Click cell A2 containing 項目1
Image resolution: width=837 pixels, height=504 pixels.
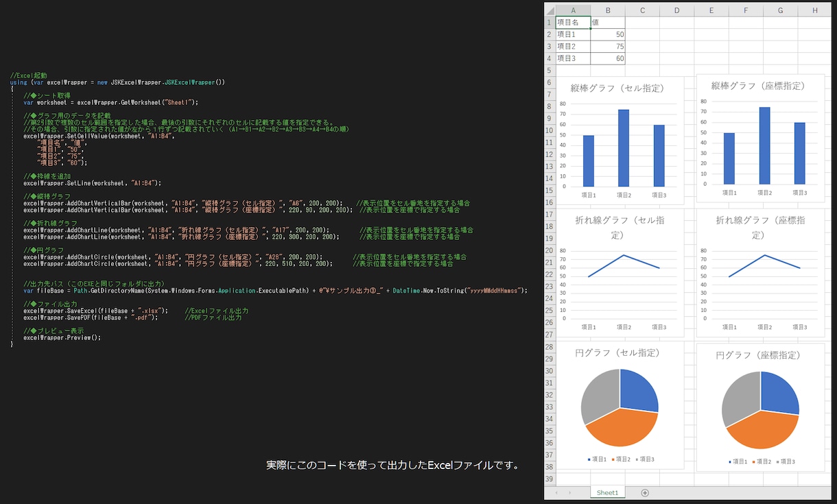(x=573, y=34)
